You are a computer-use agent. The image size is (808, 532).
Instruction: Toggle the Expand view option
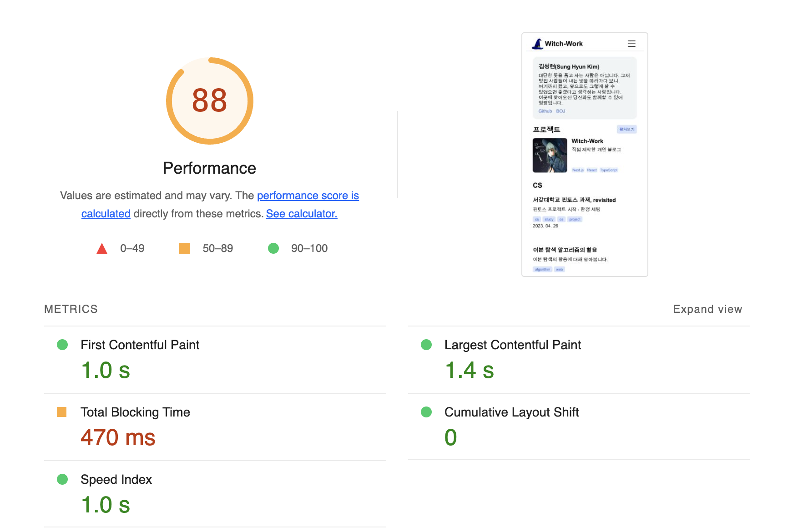(707, 309)
